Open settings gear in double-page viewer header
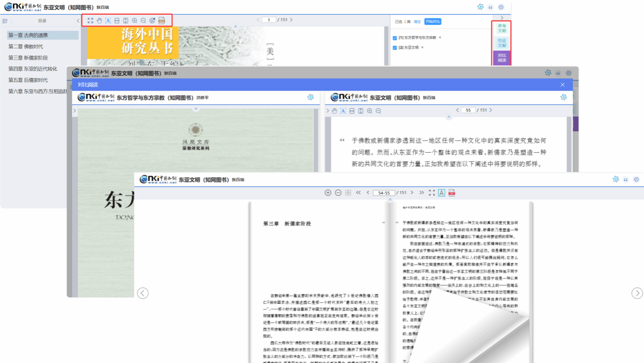The image size is (644, 363). pos(636,179)
